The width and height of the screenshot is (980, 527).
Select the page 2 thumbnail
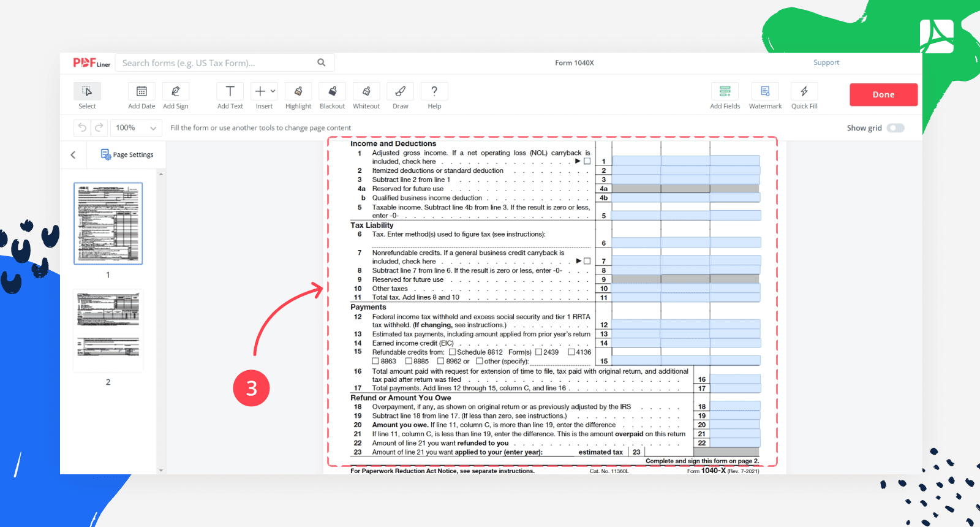[108, 330]
